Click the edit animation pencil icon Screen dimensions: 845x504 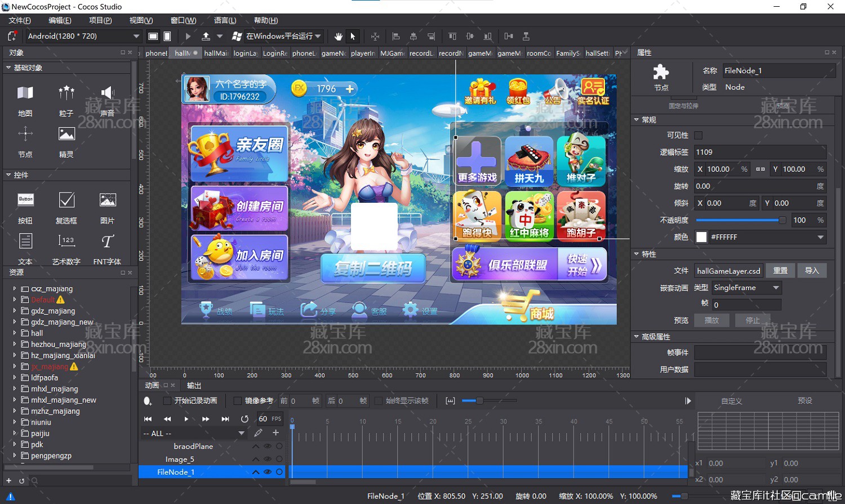pos(258,433)
